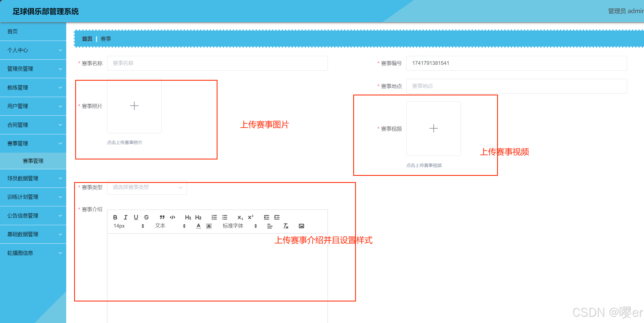Click the insert image icon in editor
Viewport: 644px width, 323px height.
[301, 226]
